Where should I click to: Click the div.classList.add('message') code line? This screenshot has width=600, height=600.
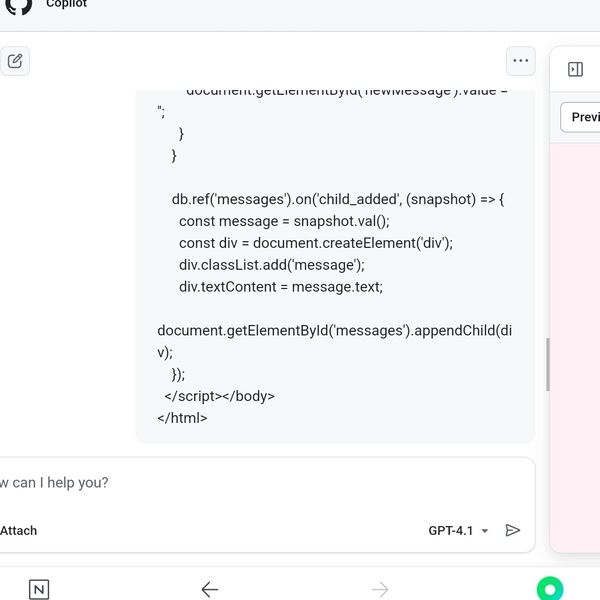coord(272,265)
